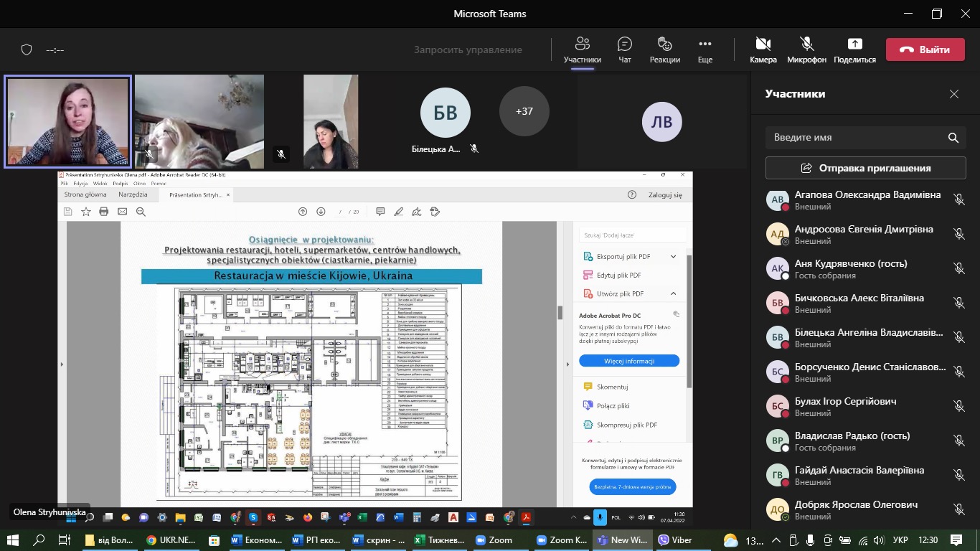Screen dimensions: 980x551
Task: Open the Strona główna tab in Acrobat
Action: 85,194
